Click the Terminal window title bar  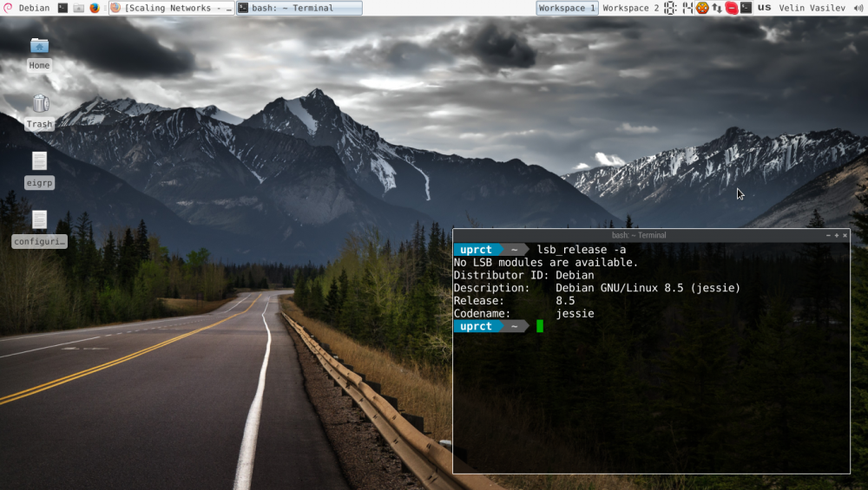(x=639, y=235)
